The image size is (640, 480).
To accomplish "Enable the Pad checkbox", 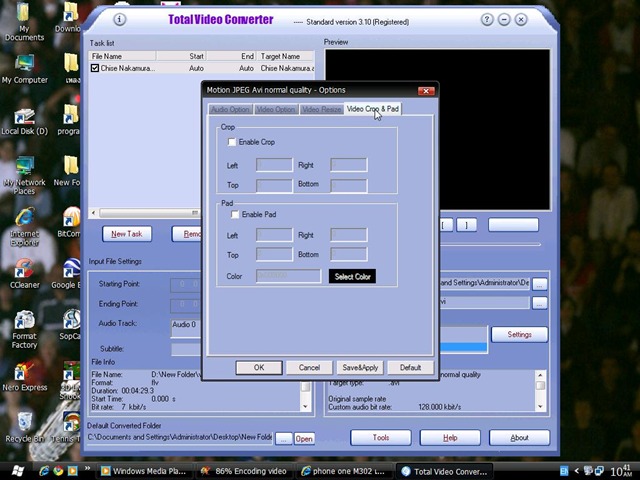I will click(235, 214).
